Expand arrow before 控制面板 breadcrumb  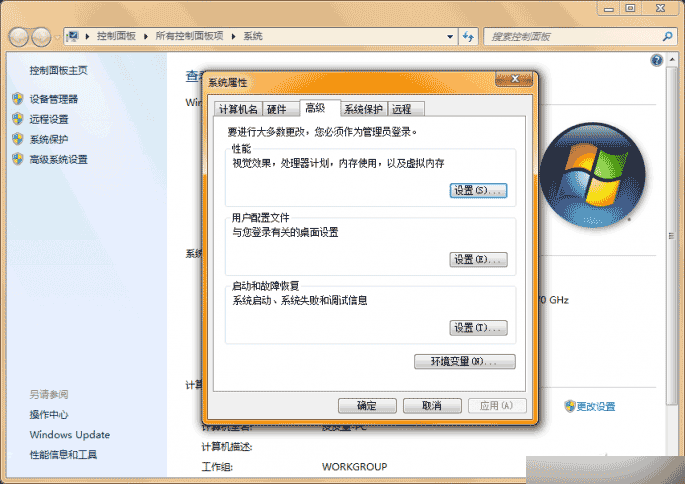pos(87,36)
